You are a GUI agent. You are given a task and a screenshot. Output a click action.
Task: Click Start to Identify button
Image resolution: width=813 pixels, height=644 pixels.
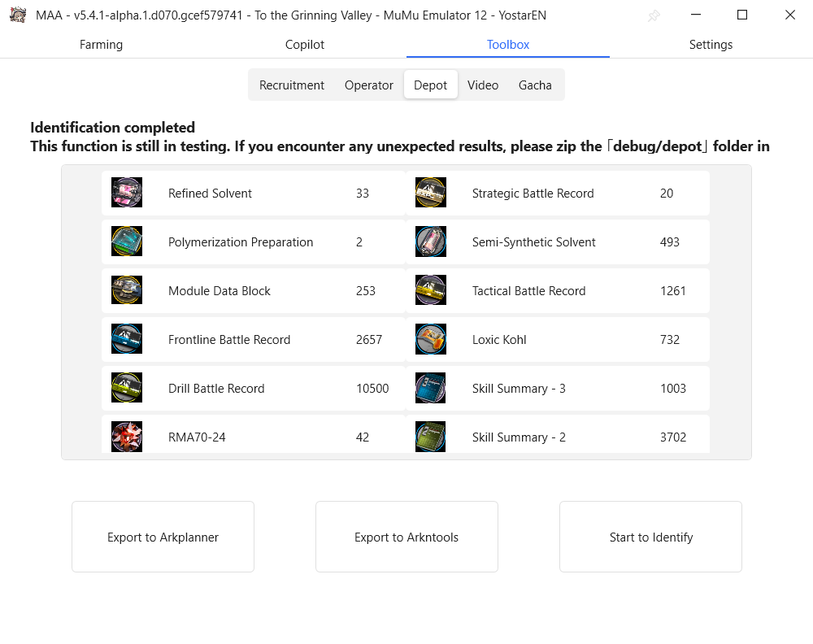650,537
